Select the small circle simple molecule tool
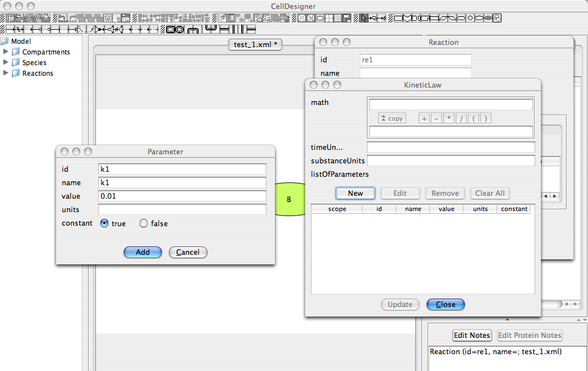The image size is (588, 371). (x=470, y=18)
